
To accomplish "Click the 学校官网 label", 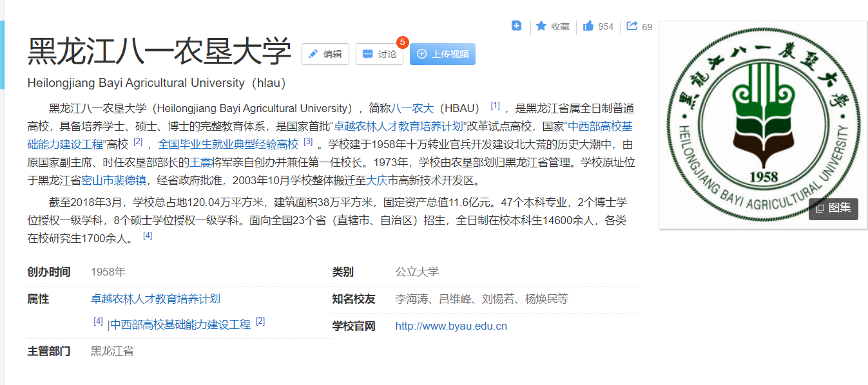I will (x=354, y=326).
